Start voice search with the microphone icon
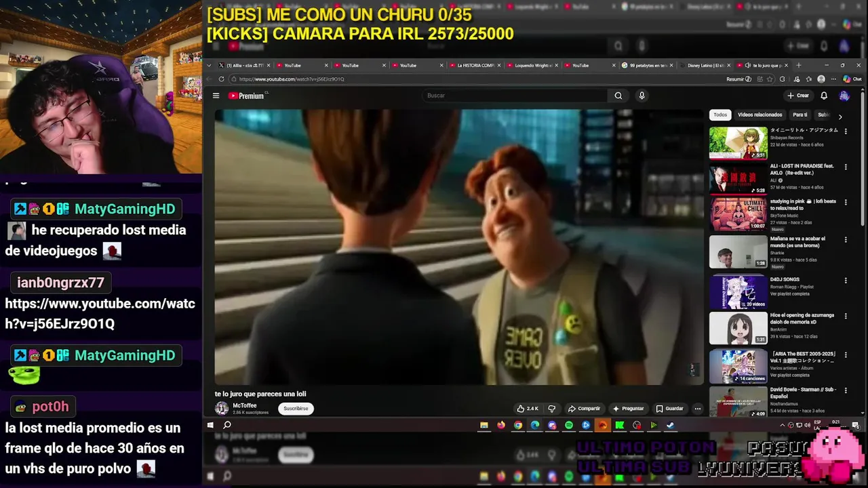Image resolution: width=868 pixels, height=488 pixels. pos(642,96)
